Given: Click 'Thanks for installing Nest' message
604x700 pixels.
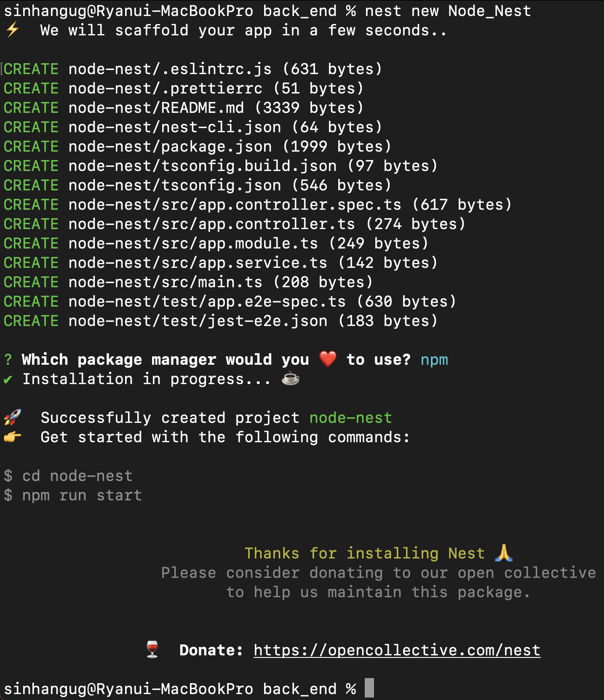Looking at the screenshot, I should pos(365,553).
